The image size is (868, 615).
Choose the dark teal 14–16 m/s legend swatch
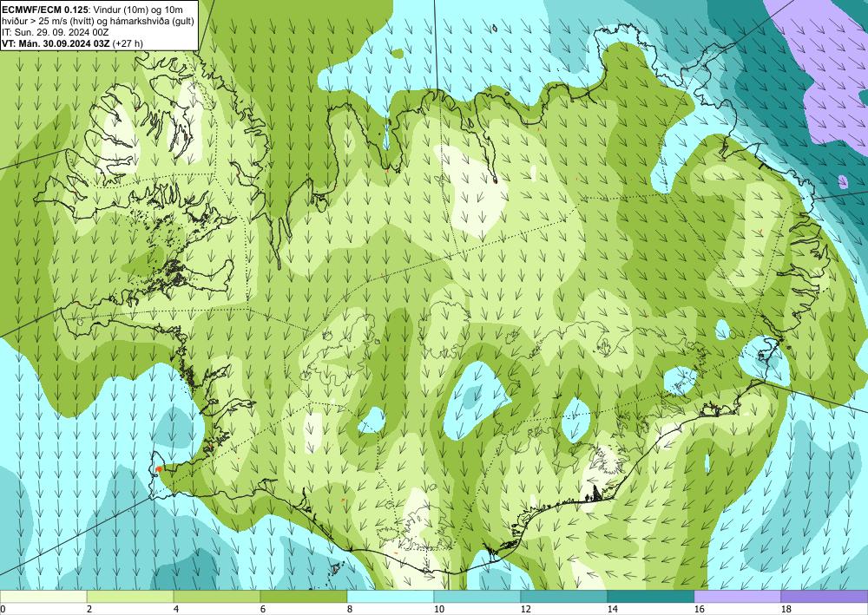tap(650, 596)
